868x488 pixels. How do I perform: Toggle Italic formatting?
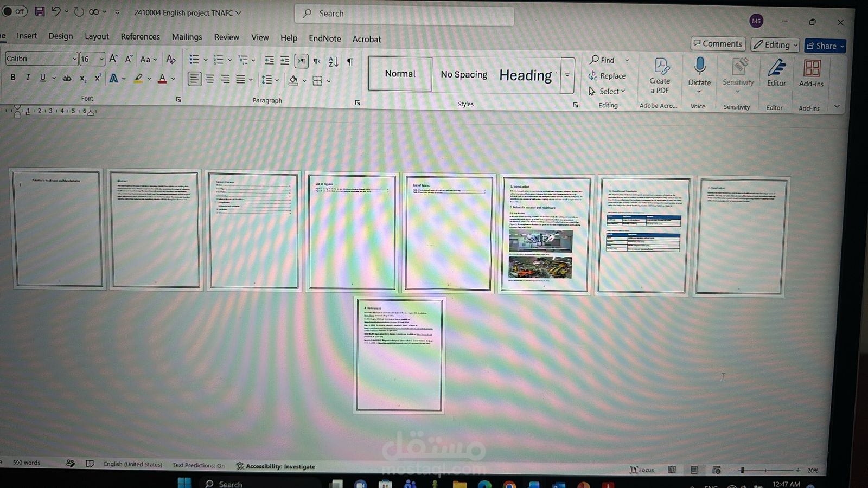click(x=28, y=78)
